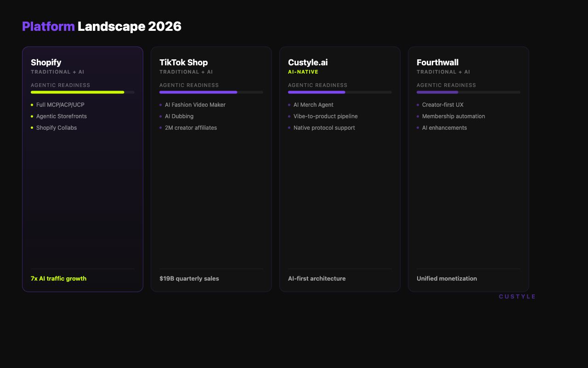Click 'TRADITIONAL + AI' label under Fourthwall
The width and height of the screenshot is (588, 368).
tap(443, 72)
